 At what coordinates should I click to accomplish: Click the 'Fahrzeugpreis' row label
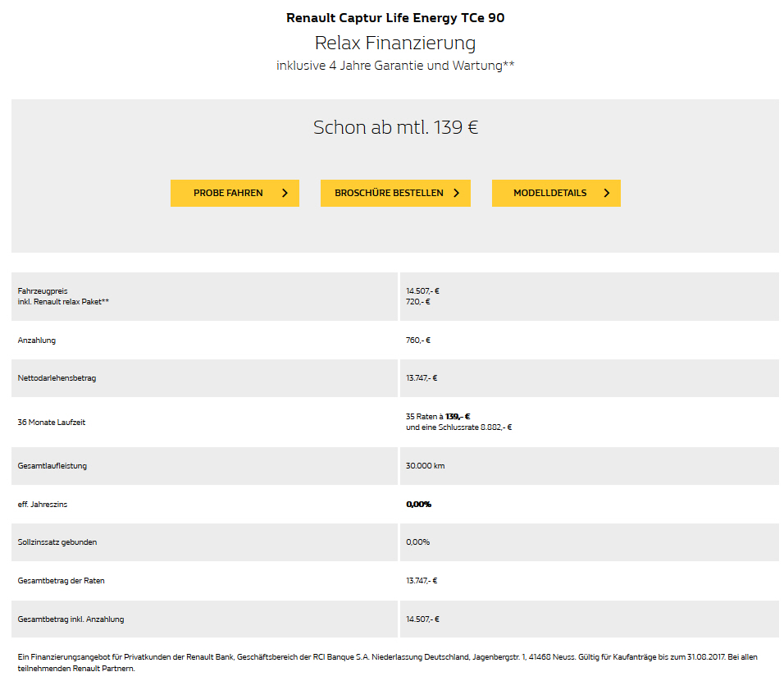tap(43, 290)
